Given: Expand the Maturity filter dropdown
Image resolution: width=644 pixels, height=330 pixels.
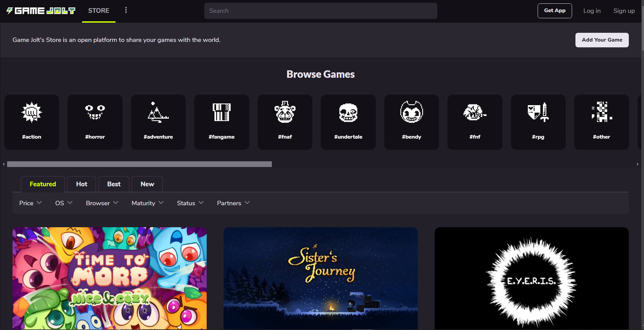Looking at the screenshot, I should click(148, 203).
